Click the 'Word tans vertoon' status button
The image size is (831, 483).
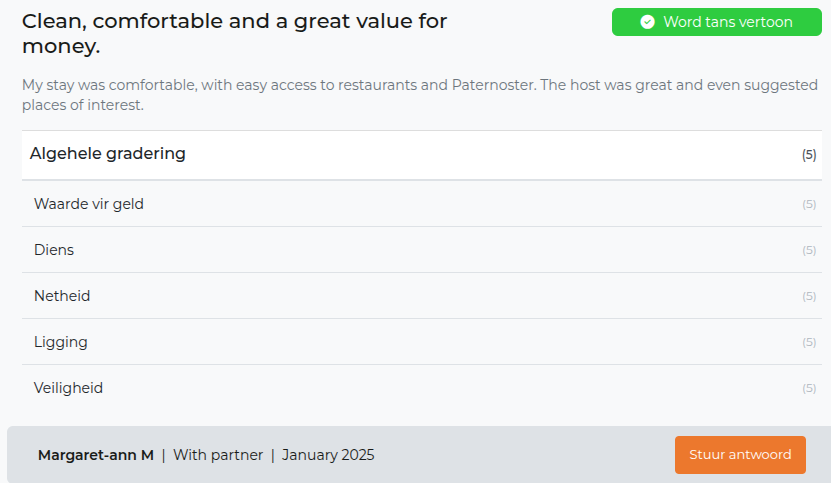pyautogui.click(x=716, y=22)
